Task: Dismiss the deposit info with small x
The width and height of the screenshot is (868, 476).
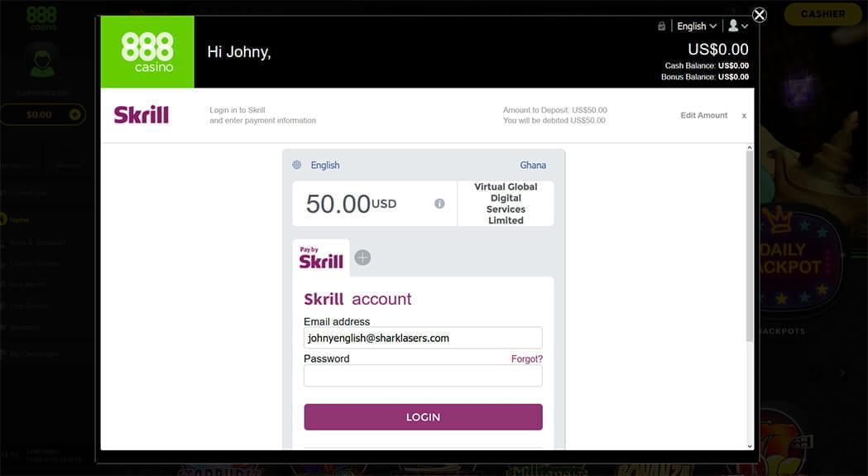Action: click(744, 116)
